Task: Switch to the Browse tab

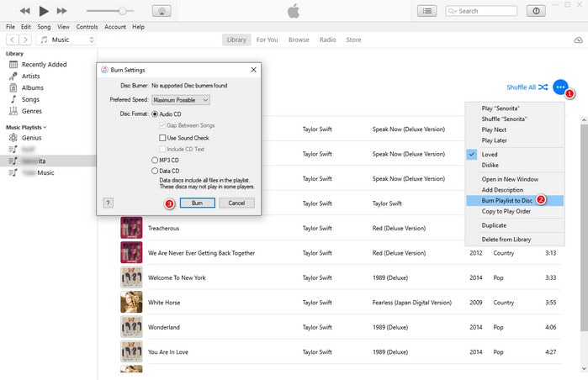Action: [x=299, y=40]
